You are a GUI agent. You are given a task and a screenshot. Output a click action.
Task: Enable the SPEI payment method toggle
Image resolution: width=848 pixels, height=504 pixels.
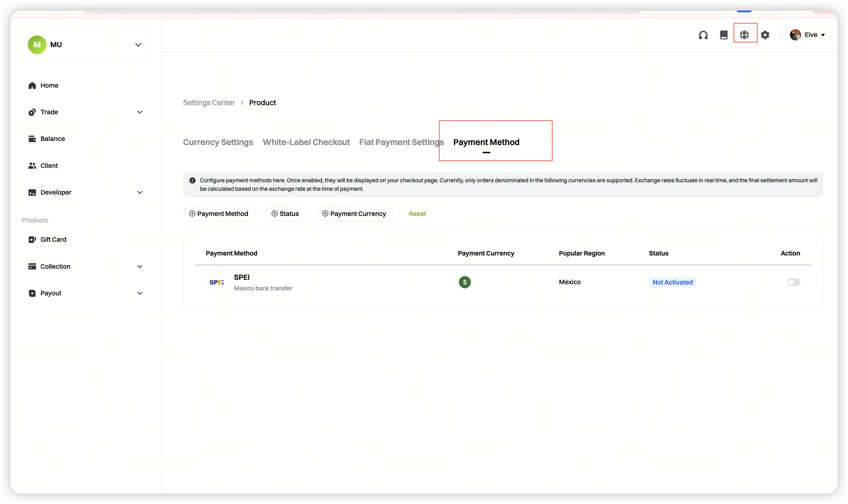point(793,282)
